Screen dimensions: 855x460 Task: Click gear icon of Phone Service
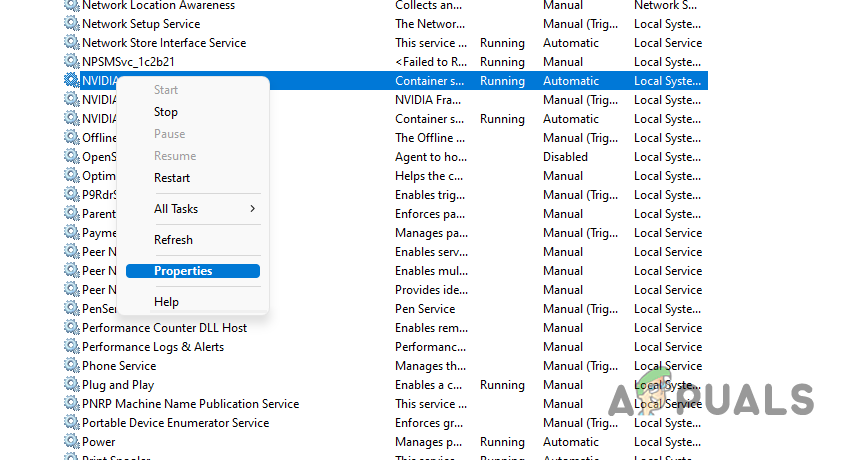71,366
